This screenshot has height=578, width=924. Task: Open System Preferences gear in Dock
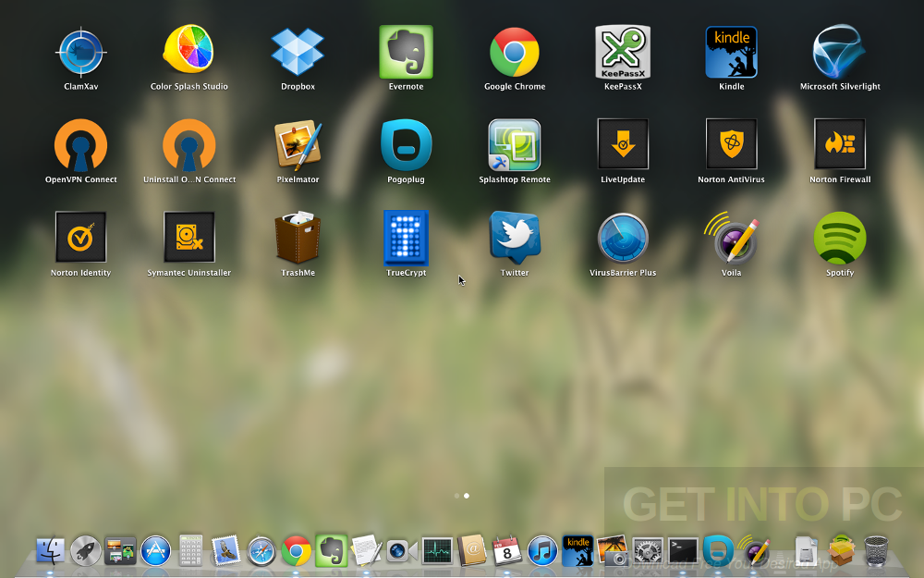[648, 551]
